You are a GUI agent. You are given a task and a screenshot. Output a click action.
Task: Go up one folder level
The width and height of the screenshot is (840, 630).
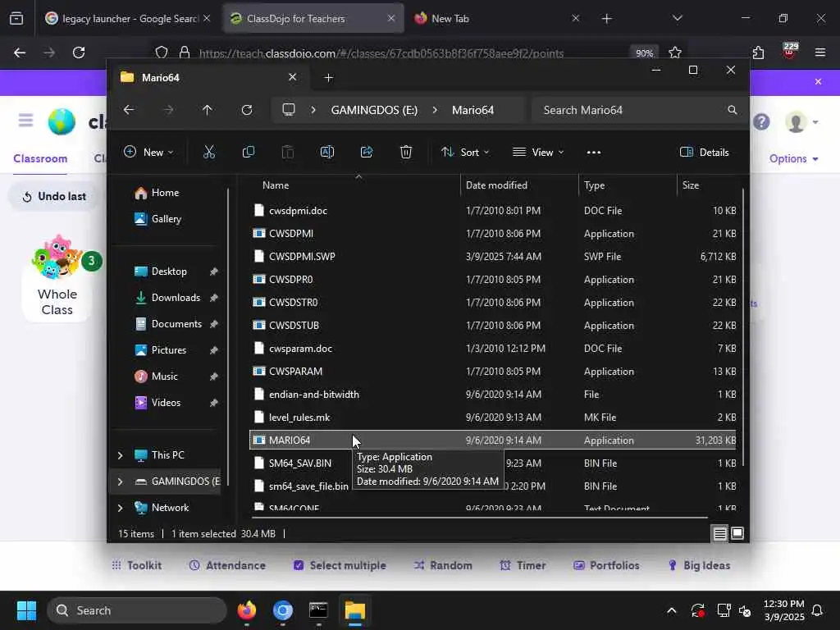208,110
